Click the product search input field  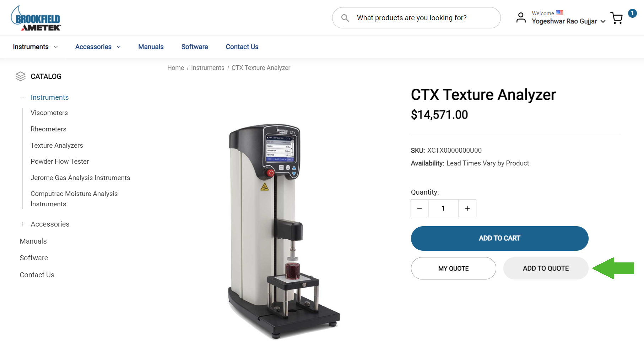coord(416,18)
